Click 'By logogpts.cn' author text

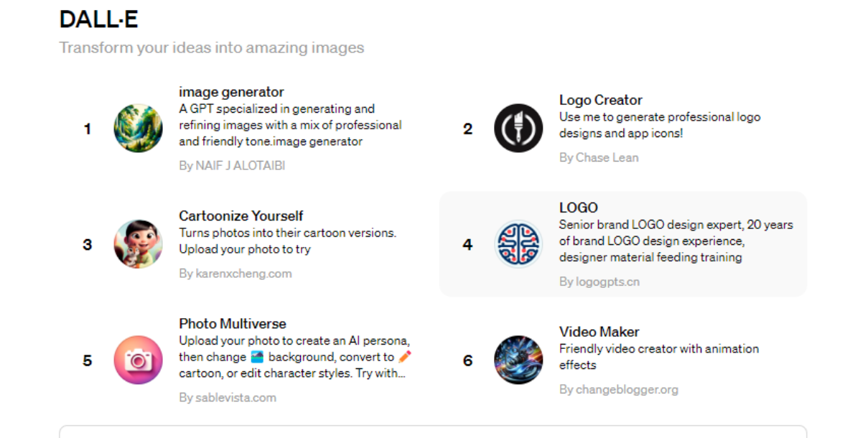599,281
